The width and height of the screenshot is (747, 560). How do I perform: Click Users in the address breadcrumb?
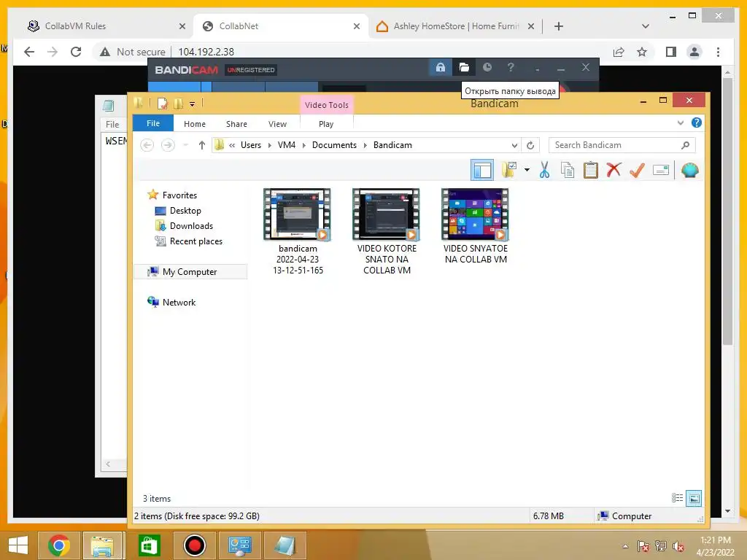pyautogui.click(x=251, y=145)
